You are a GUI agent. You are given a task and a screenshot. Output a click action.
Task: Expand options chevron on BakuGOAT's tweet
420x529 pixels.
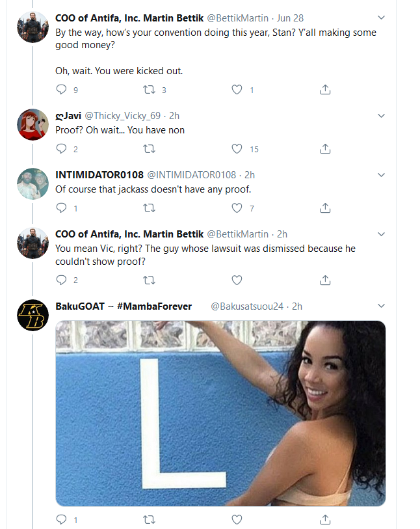coord(381,306)
